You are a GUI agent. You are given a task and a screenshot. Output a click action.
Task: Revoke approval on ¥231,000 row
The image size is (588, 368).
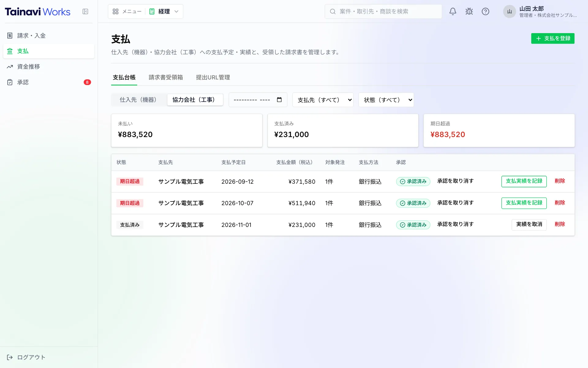(x=455, y=224)
